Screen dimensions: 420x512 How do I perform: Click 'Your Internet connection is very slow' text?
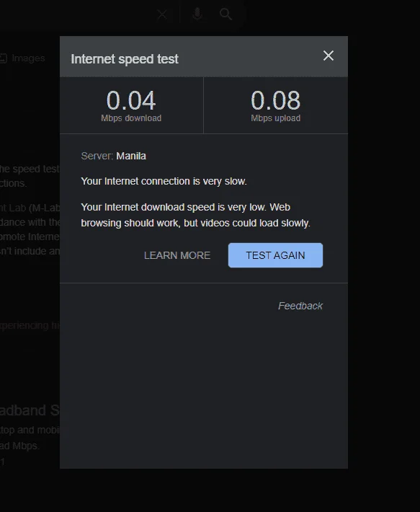point(164,181)
